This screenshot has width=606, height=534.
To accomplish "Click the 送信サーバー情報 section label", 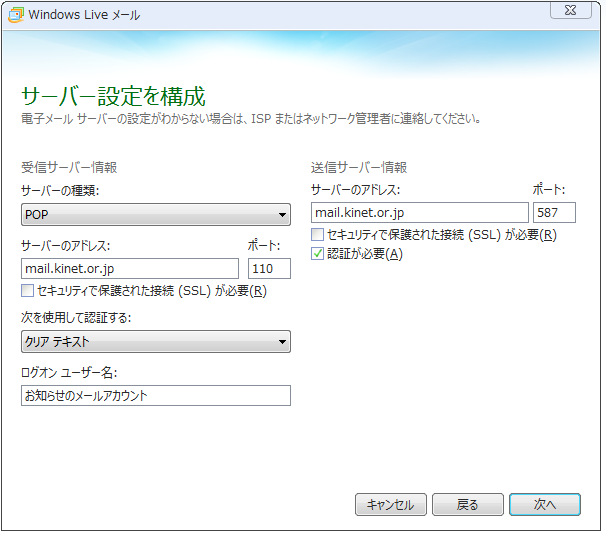I will (361, 168).
